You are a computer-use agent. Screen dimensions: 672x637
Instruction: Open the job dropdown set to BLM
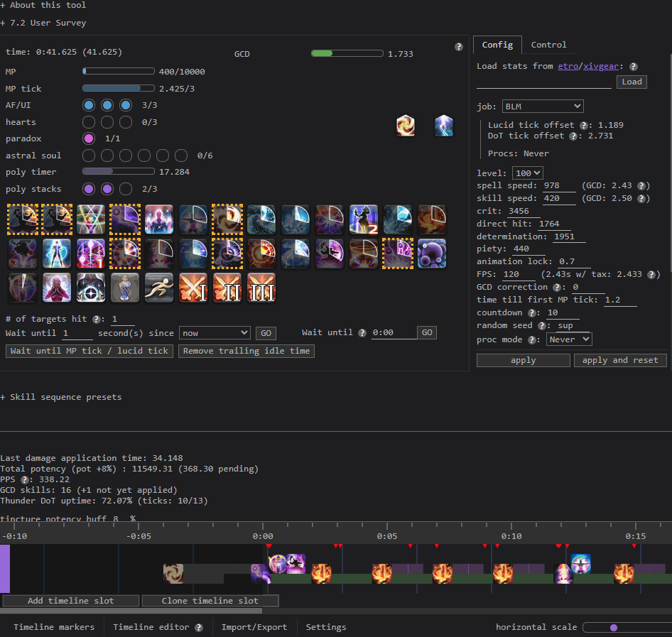(x=543, y=107)
